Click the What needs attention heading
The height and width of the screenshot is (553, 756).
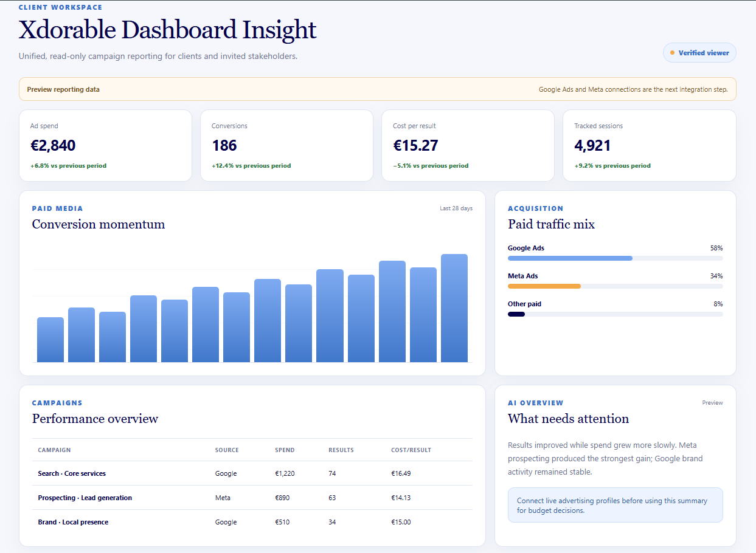click(568, 419)
